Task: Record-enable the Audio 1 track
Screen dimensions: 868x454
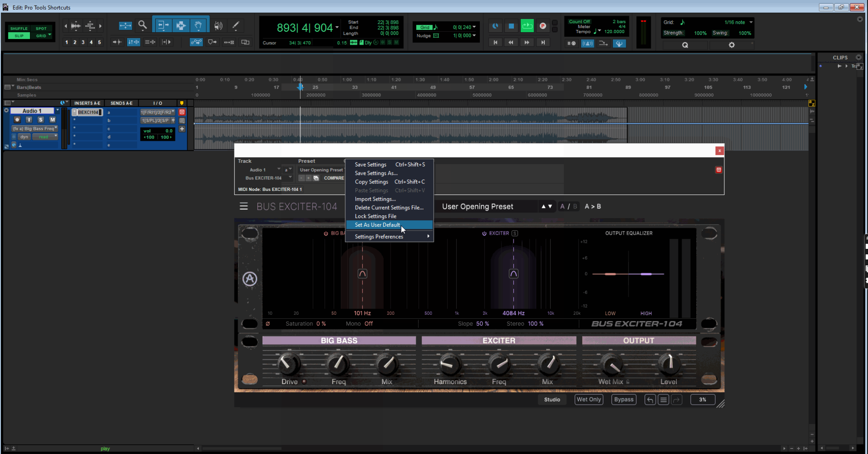Action: (x=17, y=120)
